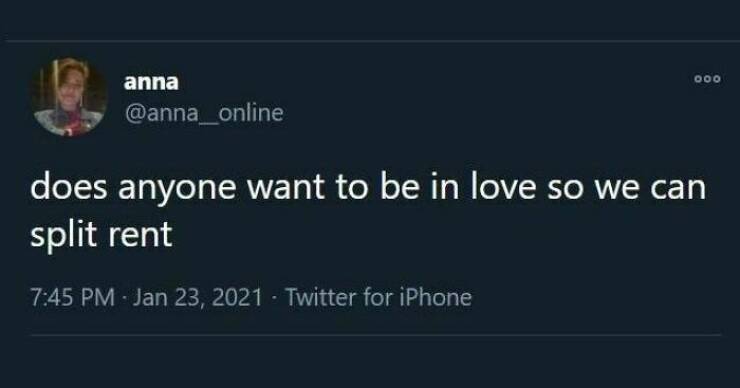This screenshot has height=388, width=740.
Task: Click the "PM" in the timestamp
Action: click(x=98, y=297)
